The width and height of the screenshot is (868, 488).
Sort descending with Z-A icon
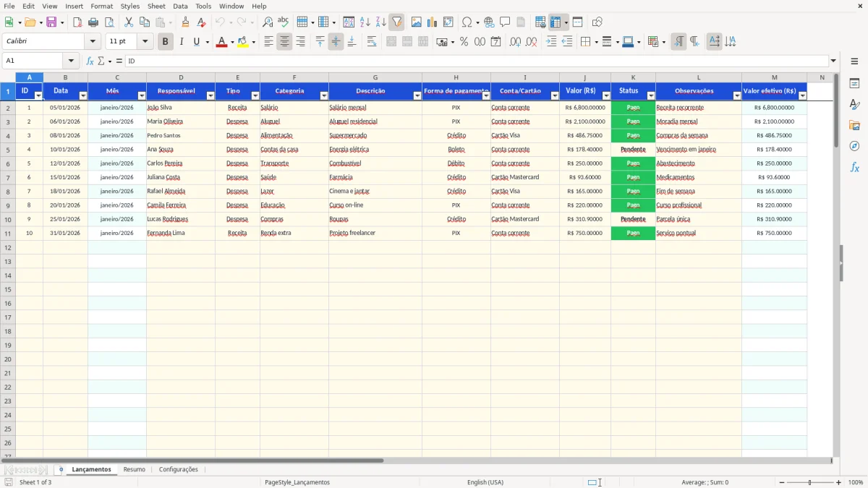pos(380,22)
